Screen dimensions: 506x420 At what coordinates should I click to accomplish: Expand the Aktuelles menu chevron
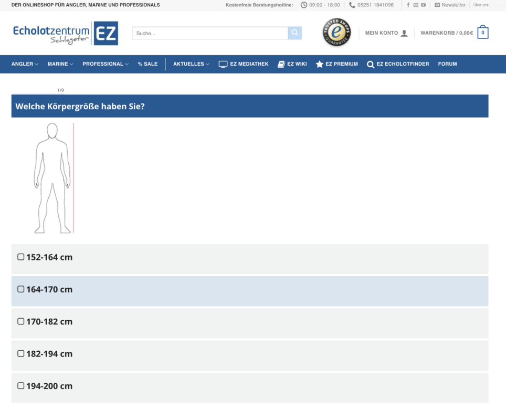click(x=207, y=64)
